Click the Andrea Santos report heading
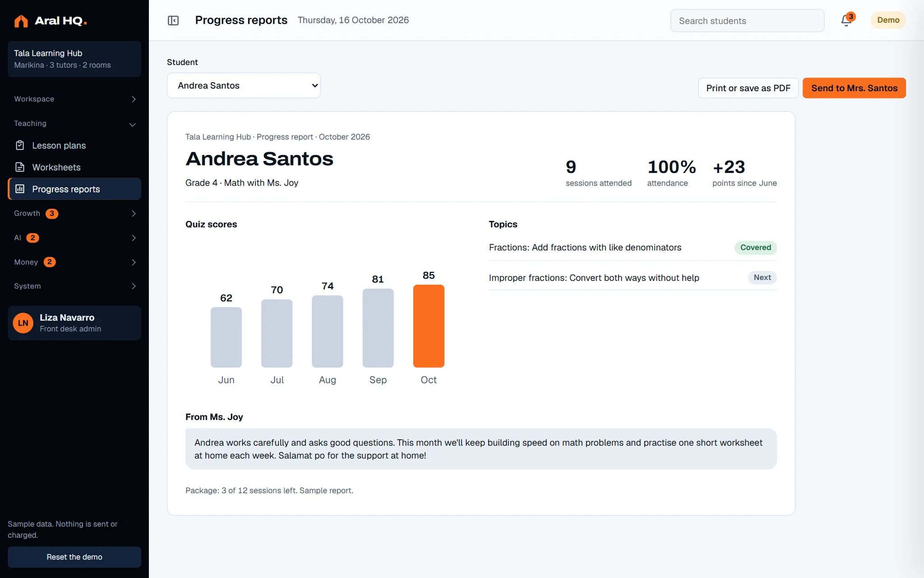The height and width of the screenshot is (578, 924). pos(259,158)
